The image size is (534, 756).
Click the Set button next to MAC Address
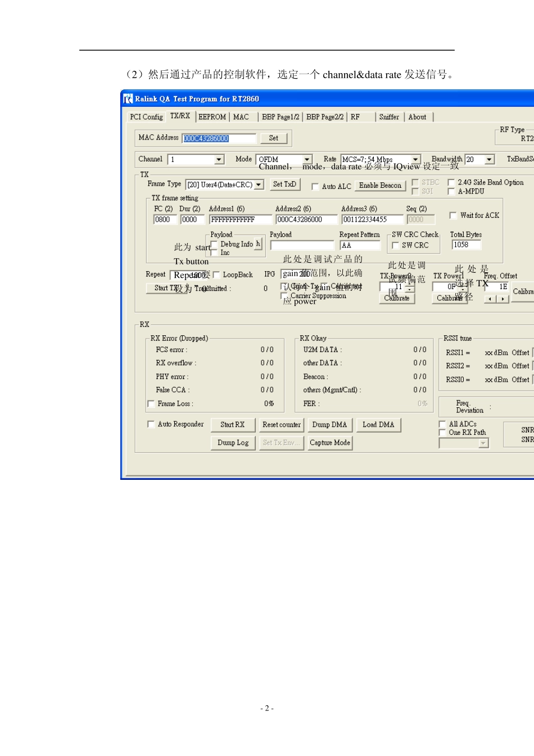coord(274,138)
